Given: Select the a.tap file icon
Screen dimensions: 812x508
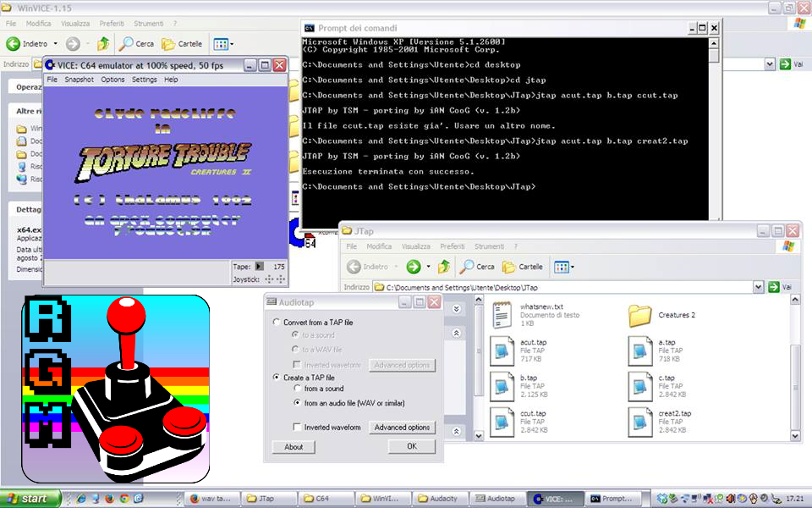Looking at the screenshot, I should (640, 351).
